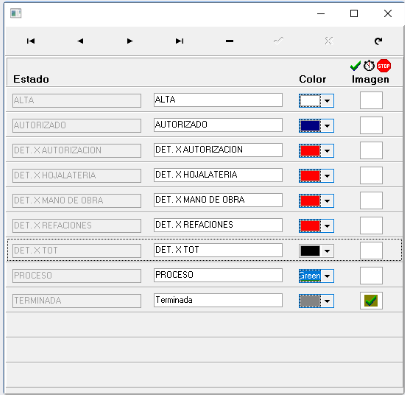Go to first record navigator button
This screenshot has height=395, width=405.
tap(31, 41)
